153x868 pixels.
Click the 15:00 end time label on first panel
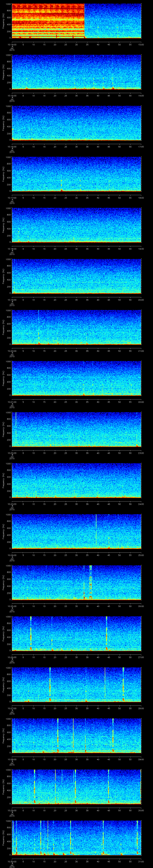pos(141,44)
